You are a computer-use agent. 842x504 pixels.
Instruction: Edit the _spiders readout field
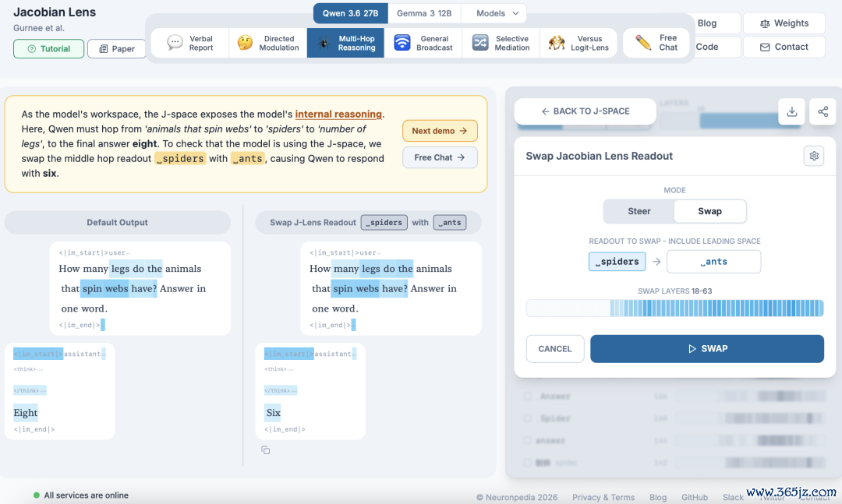(617, 262)
